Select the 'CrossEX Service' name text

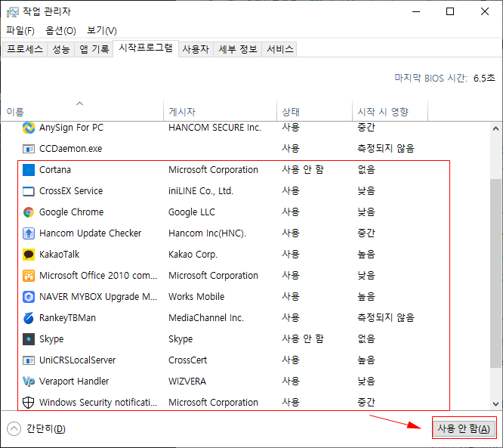[71, 191]
